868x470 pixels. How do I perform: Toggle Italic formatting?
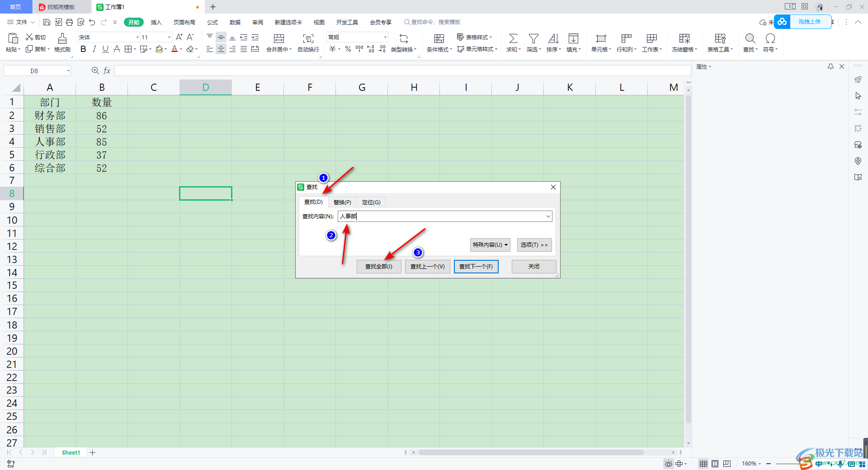(x=94, y=49)
